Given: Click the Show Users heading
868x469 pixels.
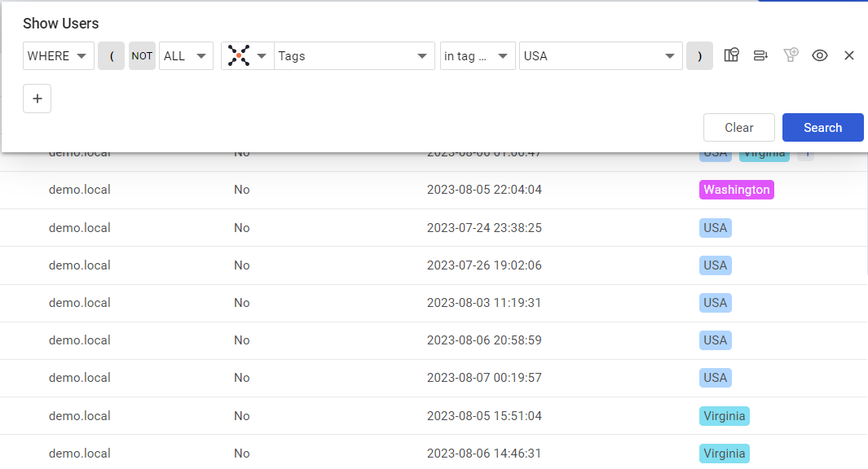Looking at the screenshot, I should [x=61, y=24].
